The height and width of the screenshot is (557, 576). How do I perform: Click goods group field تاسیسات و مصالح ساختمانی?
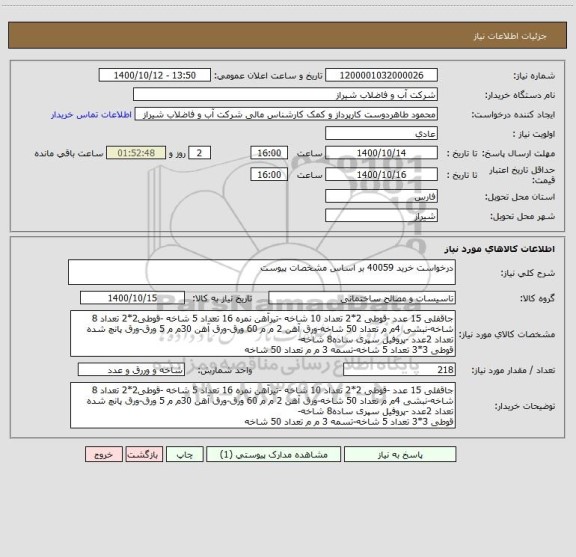click(x=362, y=298)
